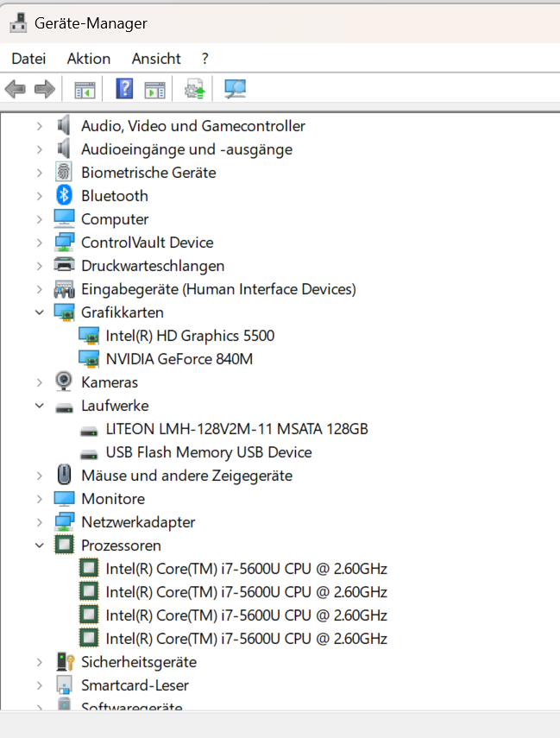Image resolution: width=560 pixels, height=738 pixels.
Task: Expand the Monitore category
Action: click(40, 499)
